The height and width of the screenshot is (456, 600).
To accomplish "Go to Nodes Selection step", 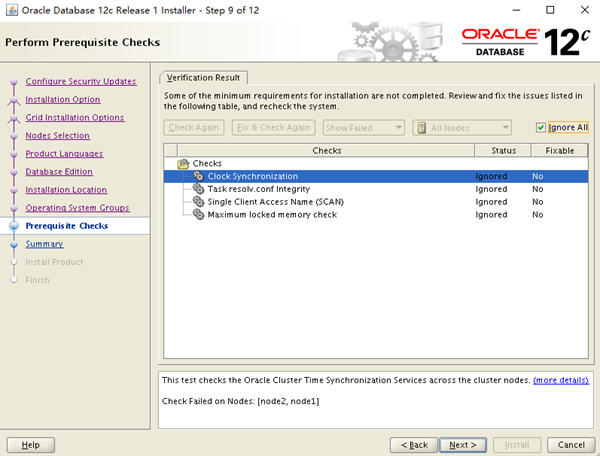I will click(x=57, y=135).
